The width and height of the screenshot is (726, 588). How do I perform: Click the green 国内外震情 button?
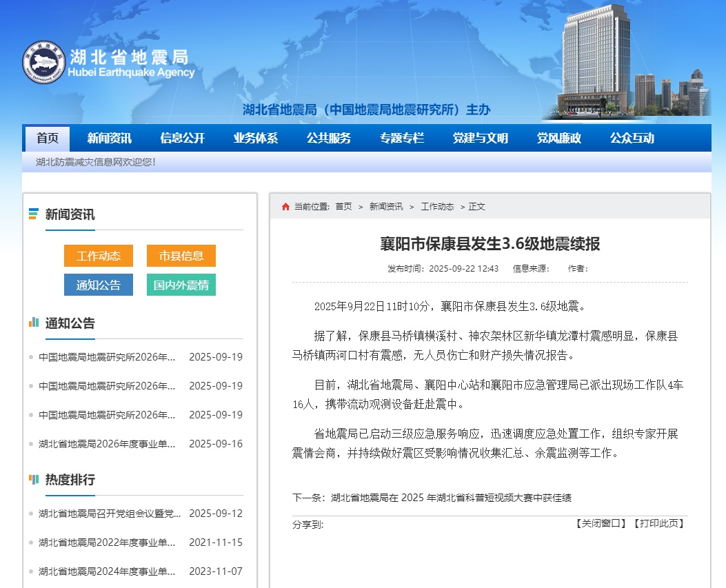(181, 285)
